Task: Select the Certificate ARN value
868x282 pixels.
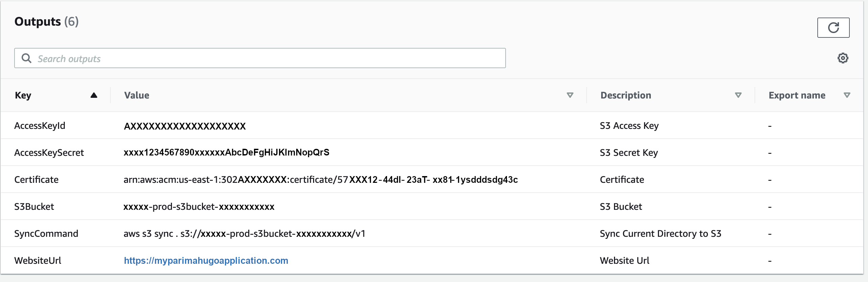Action: (321, 179)
